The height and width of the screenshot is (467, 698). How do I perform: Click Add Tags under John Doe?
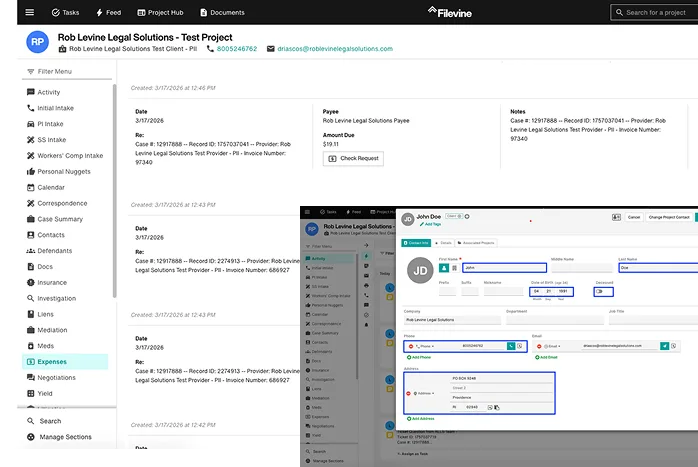click(x=430, y=224)
